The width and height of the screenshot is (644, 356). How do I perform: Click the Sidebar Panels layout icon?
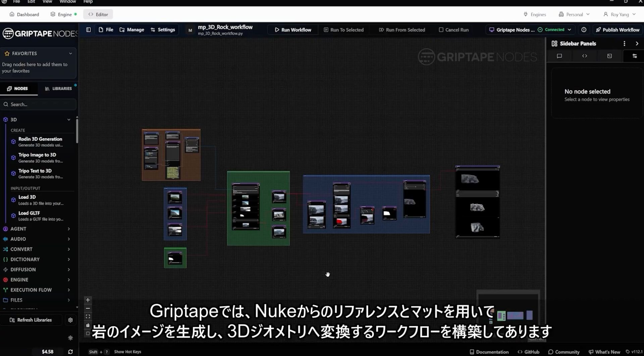tap(554, 44)
